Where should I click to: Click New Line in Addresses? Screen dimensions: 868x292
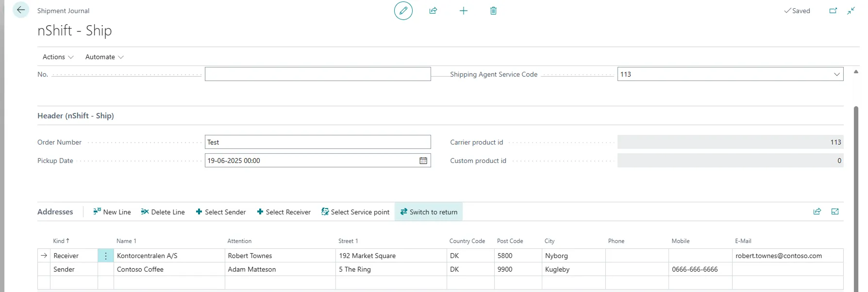point(112,212)
